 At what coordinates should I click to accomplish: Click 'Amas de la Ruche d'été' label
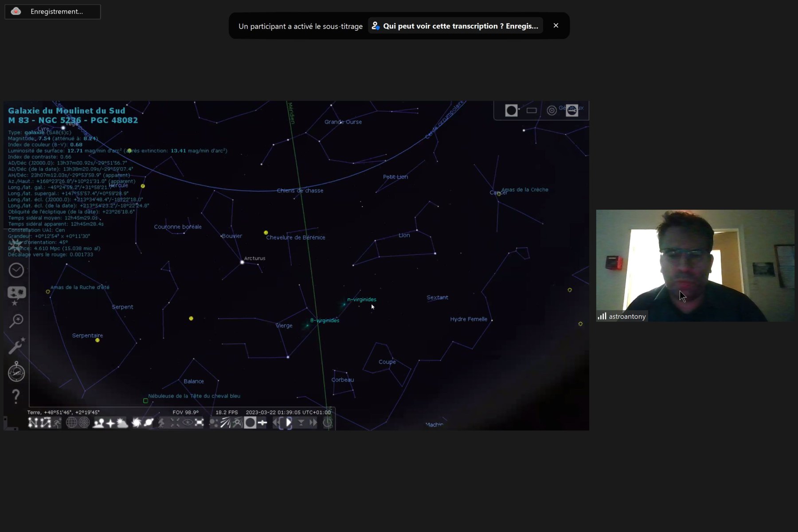point(80,287)
